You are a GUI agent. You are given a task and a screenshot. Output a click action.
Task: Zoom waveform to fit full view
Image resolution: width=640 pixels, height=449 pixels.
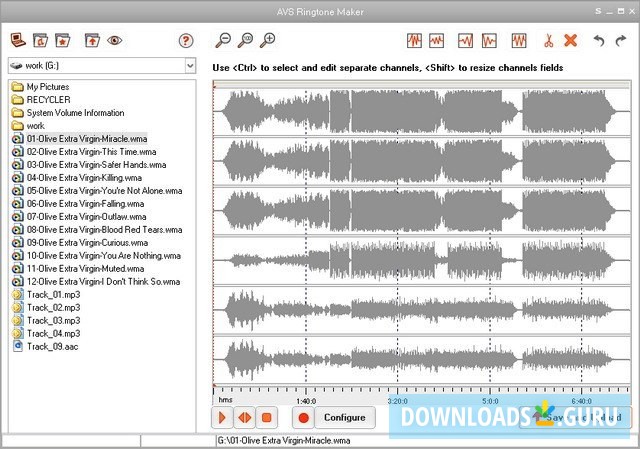(245, 40)
